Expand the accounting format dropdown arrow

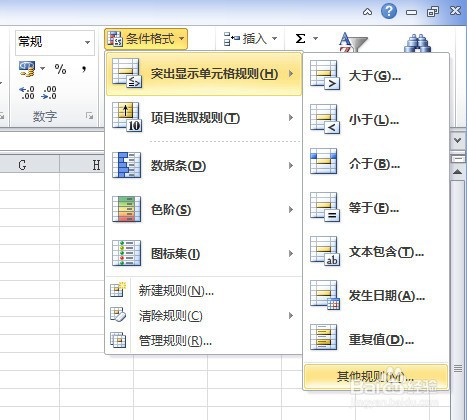point(43,69)
